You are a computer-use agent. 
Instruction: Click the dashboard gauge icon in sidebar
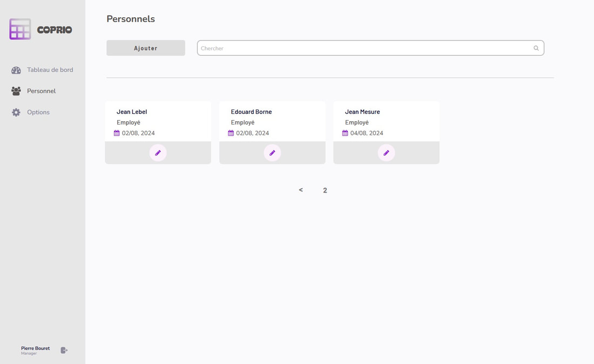coord(16,70)
